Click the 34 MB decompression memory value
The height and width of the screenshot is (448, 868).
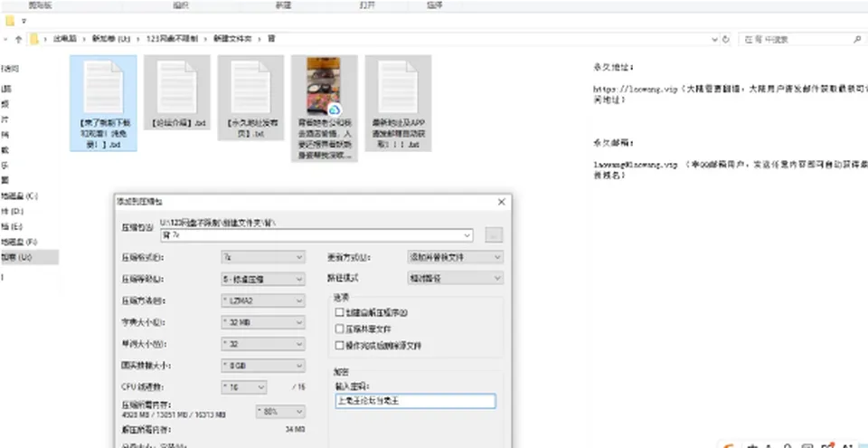click(x=295, y=430)
